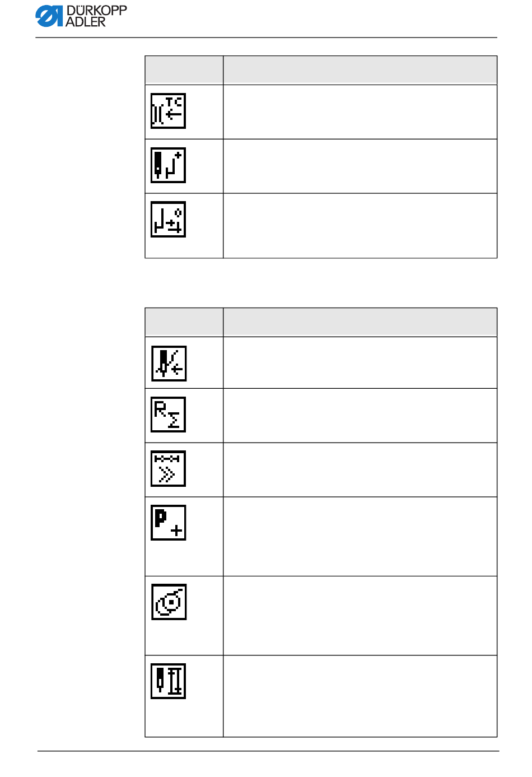532x777 pixels.
Task: Click the bobbin winder icon
Action: [169, 602]
